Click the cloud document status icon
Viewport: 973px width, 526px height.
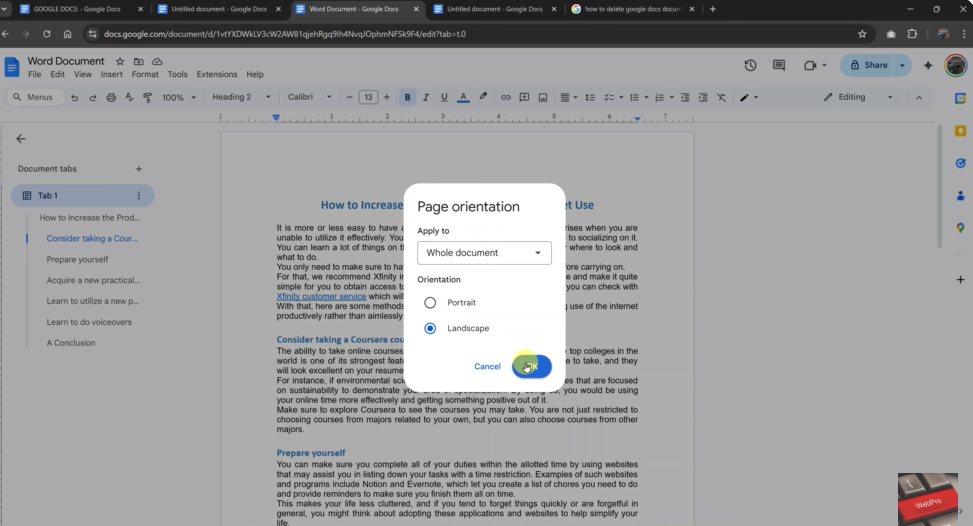coord(157,61)
